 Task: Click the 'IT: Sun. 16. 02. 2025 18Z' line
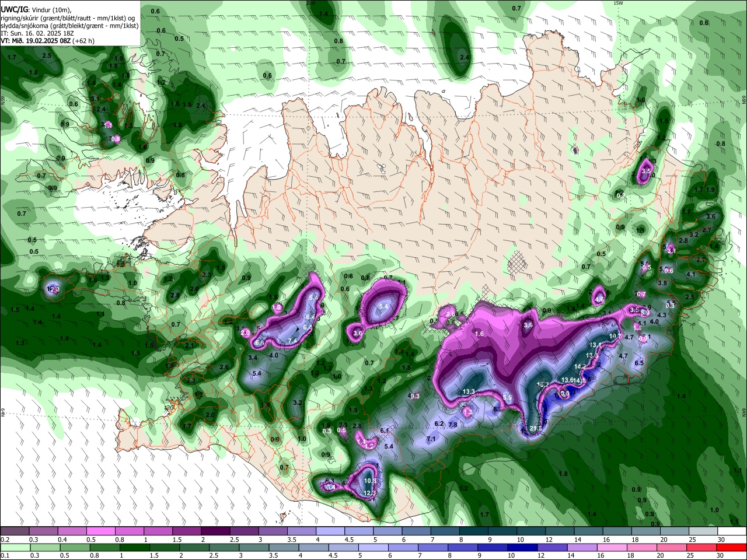tap(36, 33)
